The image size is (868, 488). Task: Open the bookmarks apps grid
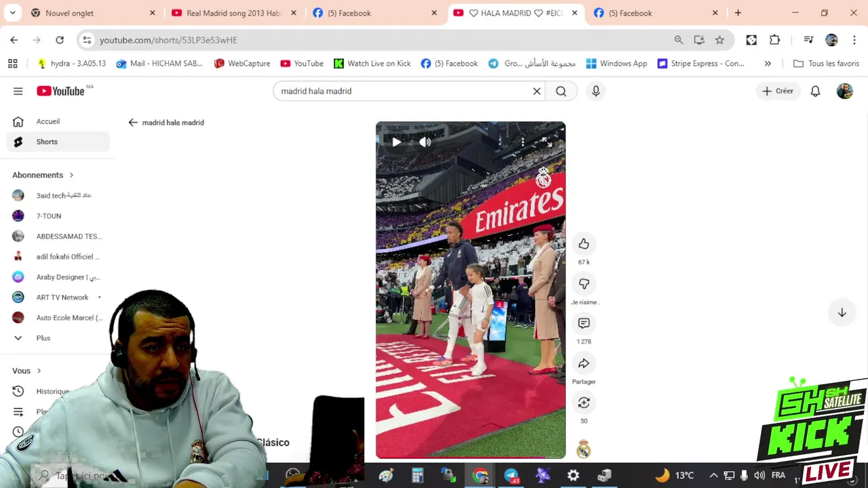pos(12,63)
